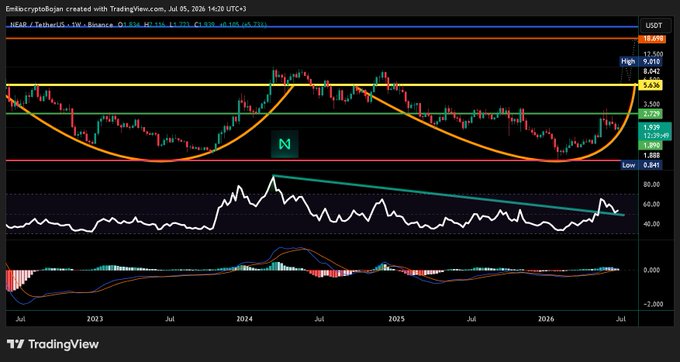Click the 2023 label on time axis
680x362 pixels.
(95, 319)
